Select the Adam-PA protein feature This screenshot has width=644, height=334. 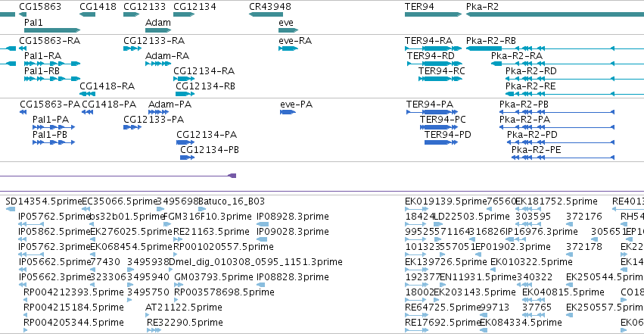158,112
